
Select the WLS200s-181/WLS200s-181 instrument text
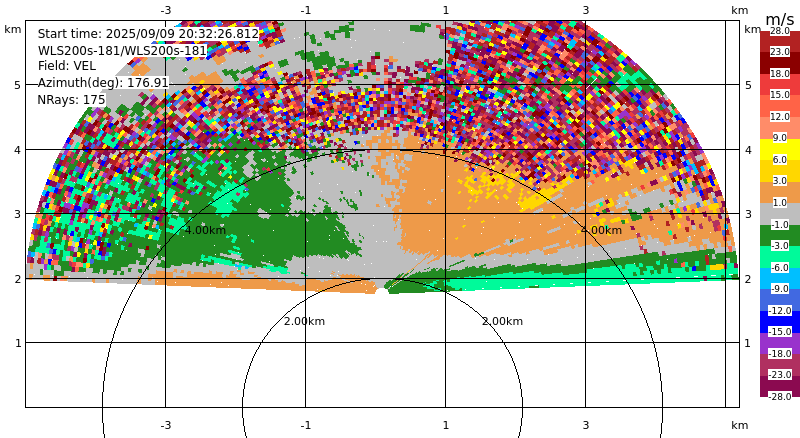122,51
